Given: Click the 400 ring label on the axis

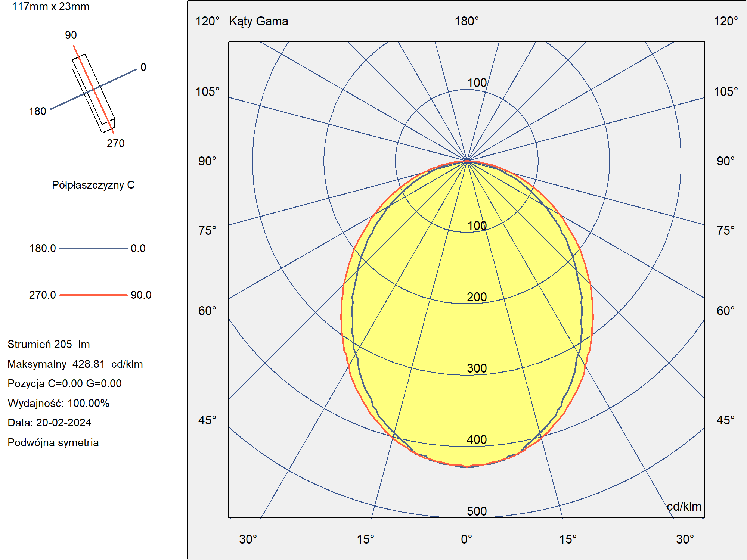Looking at the screenshot, I should (477, 439).
